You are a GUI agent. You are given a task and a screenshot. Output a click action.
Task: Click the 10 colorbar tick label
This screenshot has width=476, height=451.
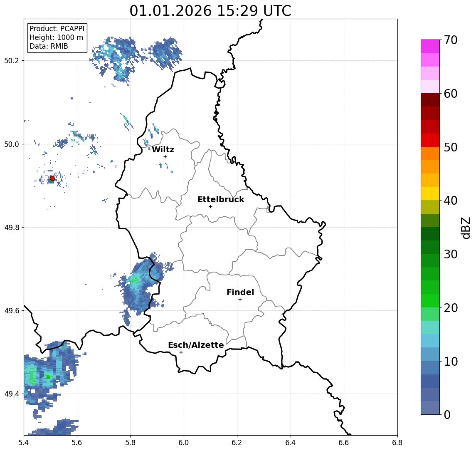tap(451, 362)
